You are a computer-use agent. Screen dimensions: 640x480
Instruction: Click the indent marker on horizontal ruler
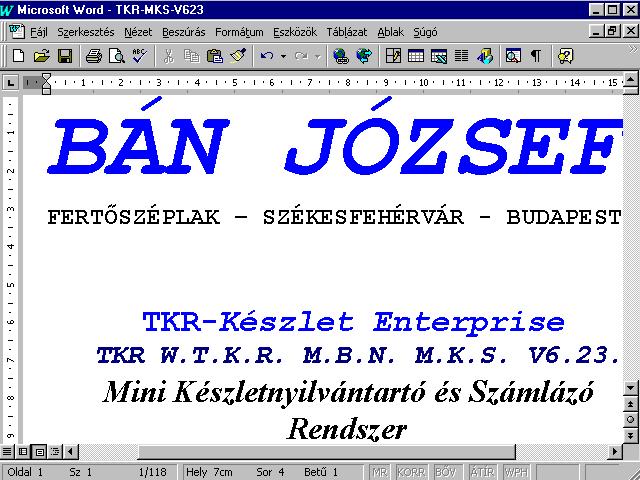point(46,84)
